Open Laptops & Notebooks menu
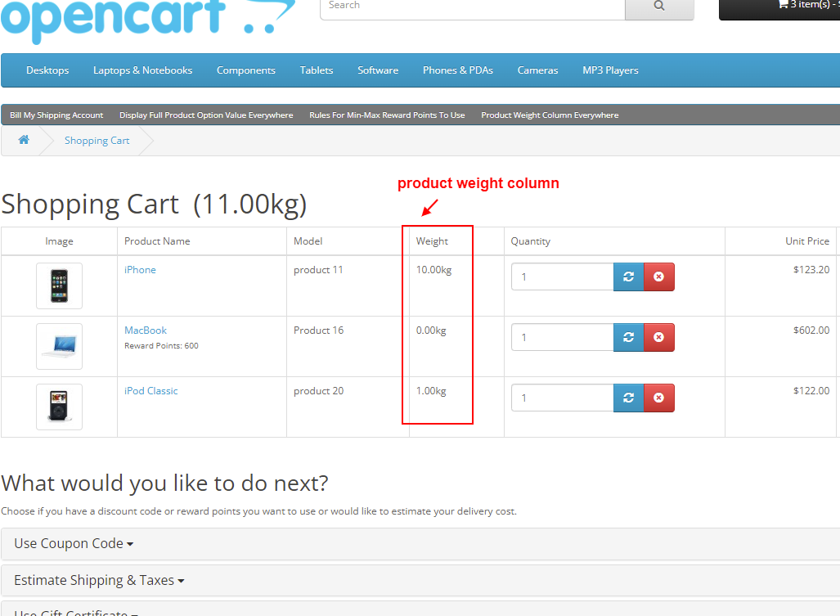This screenshot has width=840, height=616. coord(142,70)
